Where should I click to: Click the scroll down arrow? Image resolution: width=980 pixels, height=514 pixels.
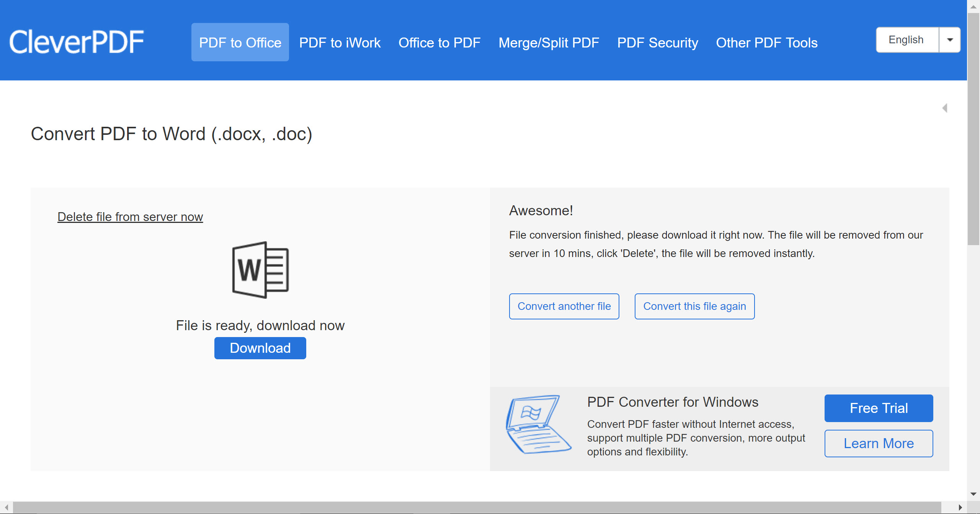(x=973, y=494)
